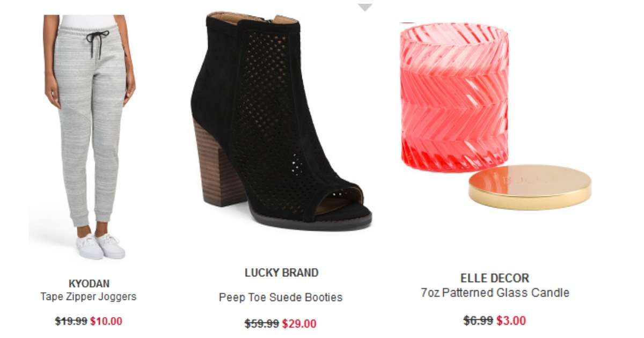The height and width of the screenshot is (338, 644).
Task: Click the ELLE DECOR brand name
Action: (x=495, y=278)
